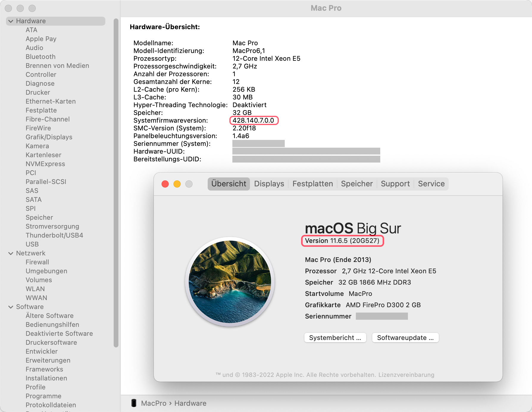
Task: Select Volumes under Netzwerk
Action: (39, 280)
